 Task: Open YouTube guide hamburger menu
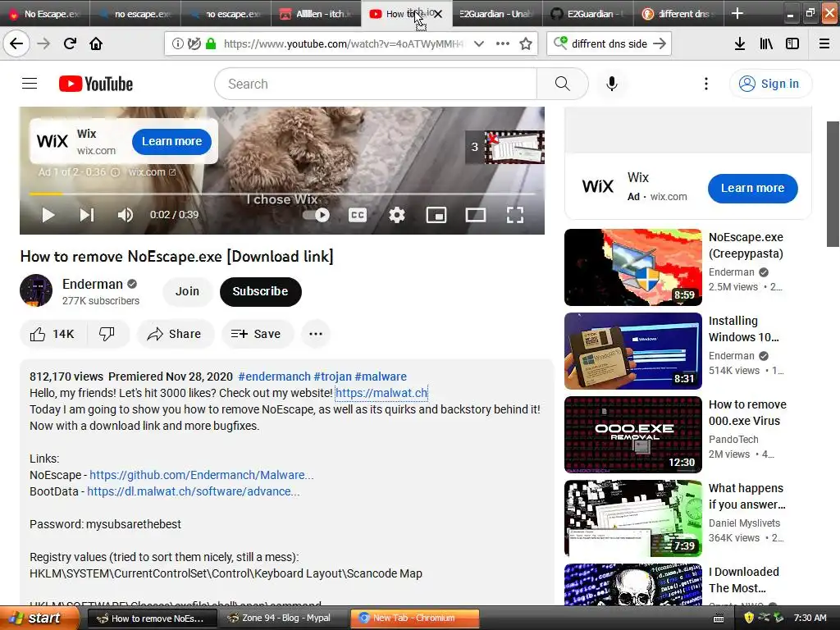30,84
